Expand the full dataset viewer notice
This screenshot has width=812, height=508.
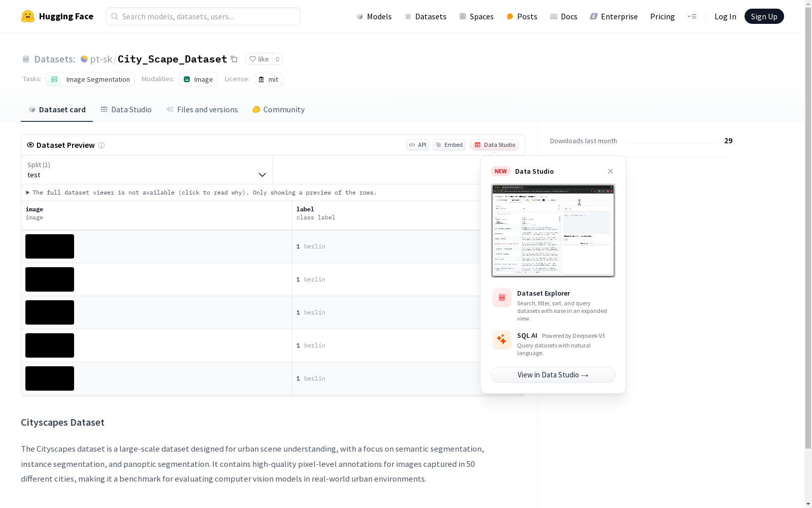201,193
